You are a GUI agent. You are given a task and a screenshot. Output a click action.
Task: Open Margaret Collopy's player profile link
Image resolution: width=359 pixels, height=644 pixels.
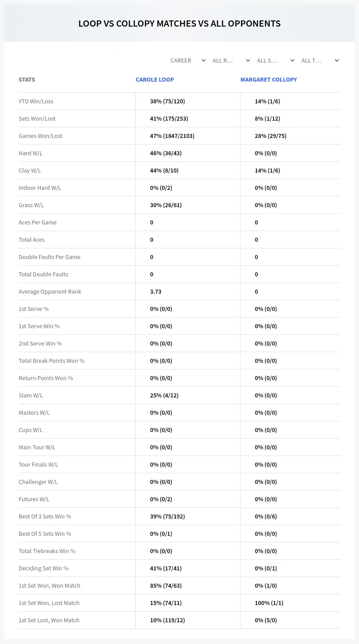pos(268,80)
